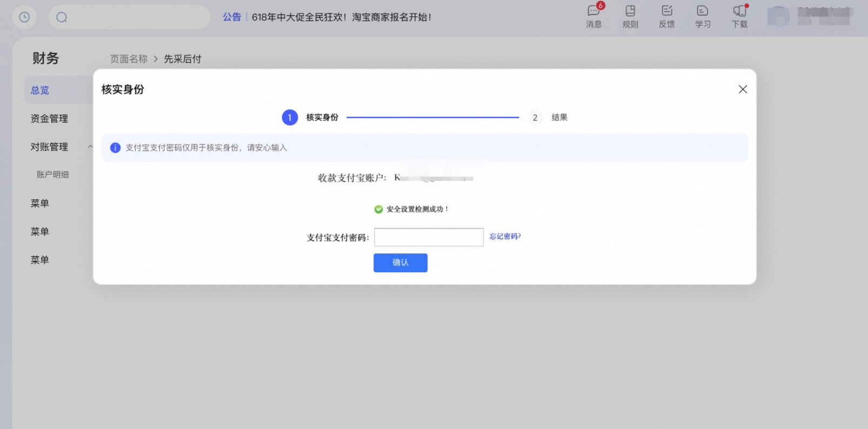Image resolution: width=868 pixels, height=429 pixels.
Task: Select step 2 结果 circle
Action: point(535,117)
